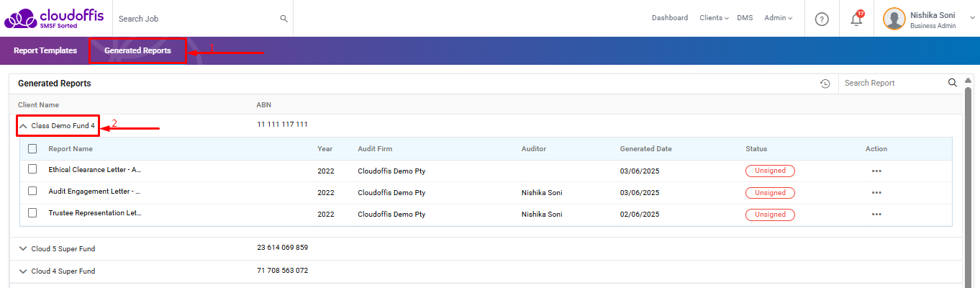Click the Audit Firm column header
The image size is (980, 288).
pos(376,149)
